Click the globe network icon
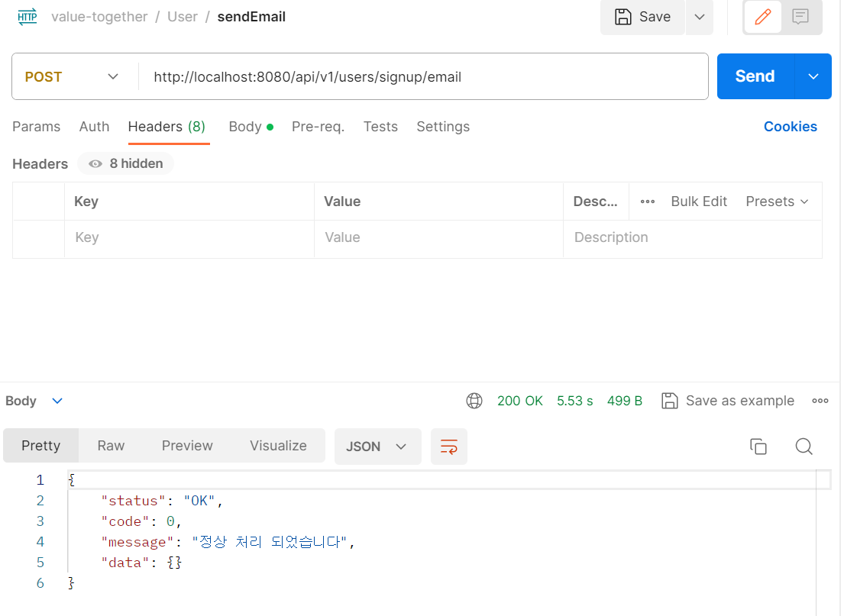Viewport: 844px width, 616px height. pos(474,401)
